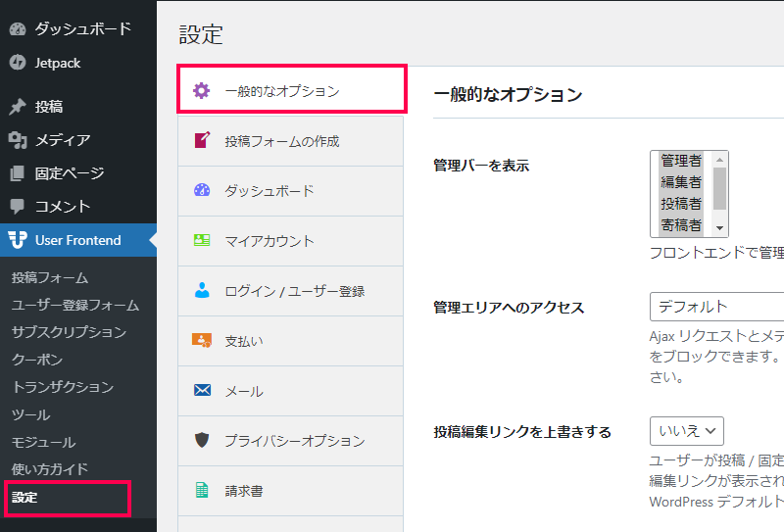Open the 投稿編集リンクを上書きする いいえ dropdown
Image resolution: width=784 pixels, height=532 pixels.
[x=687, y=431]
